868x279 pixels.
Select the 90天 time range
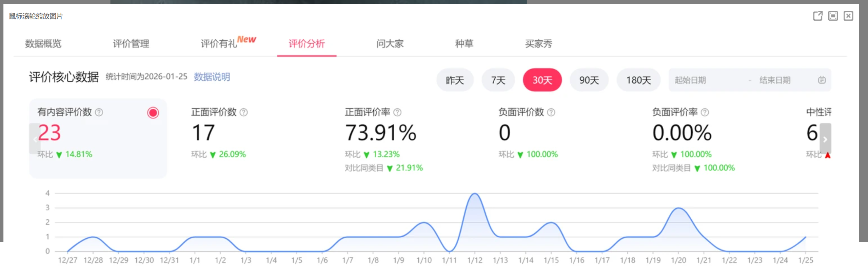(x=589, y=80)
